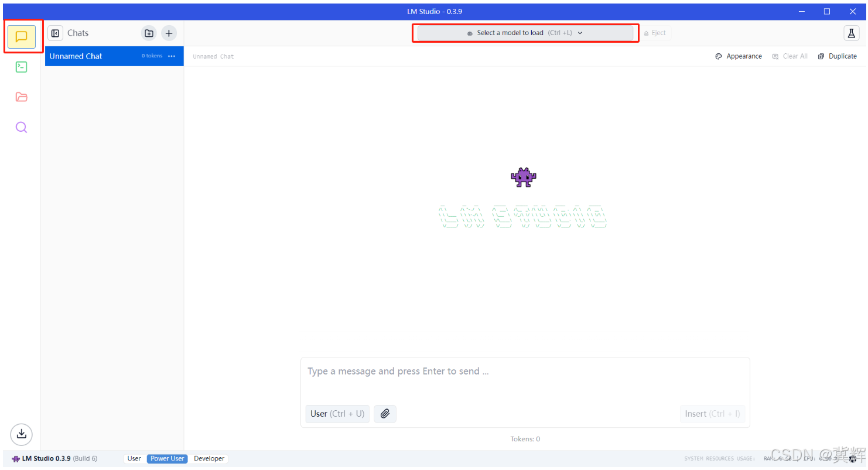
Task: Start a new chat with plus icon
Action: click(169, 33)
